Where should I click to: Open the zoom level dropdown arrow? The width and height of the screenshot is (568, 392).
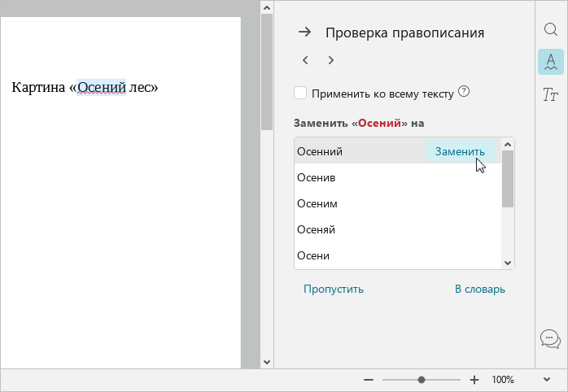coord(547,379)
